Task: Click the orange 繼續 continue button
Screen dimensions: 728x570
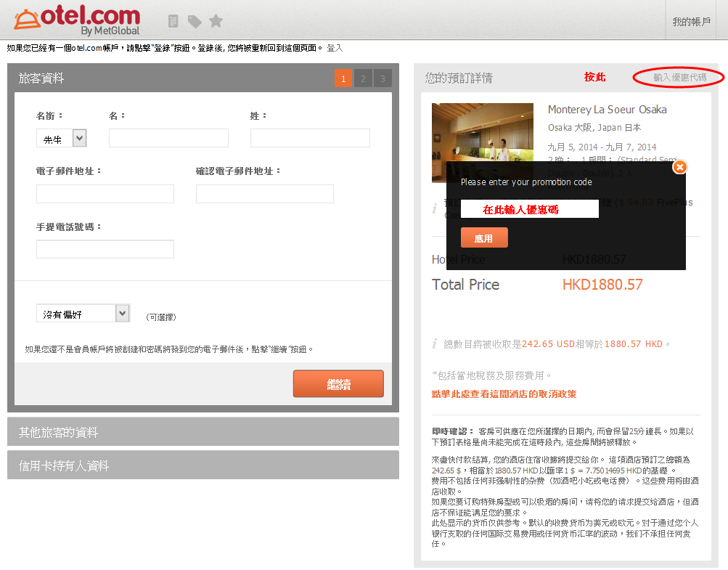Action: coord(338,383)
